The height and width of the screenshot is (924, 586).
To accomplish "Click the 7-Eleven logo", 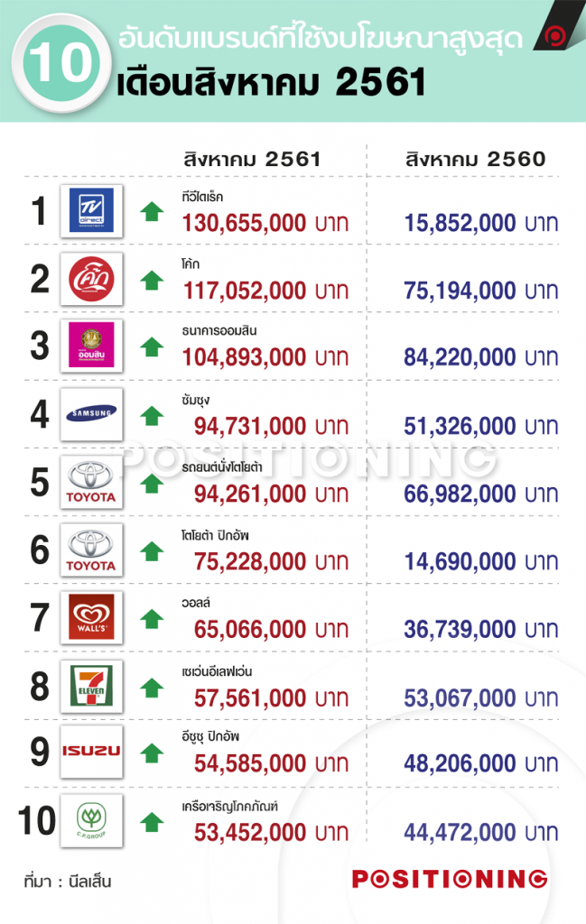I will point(91,686).
